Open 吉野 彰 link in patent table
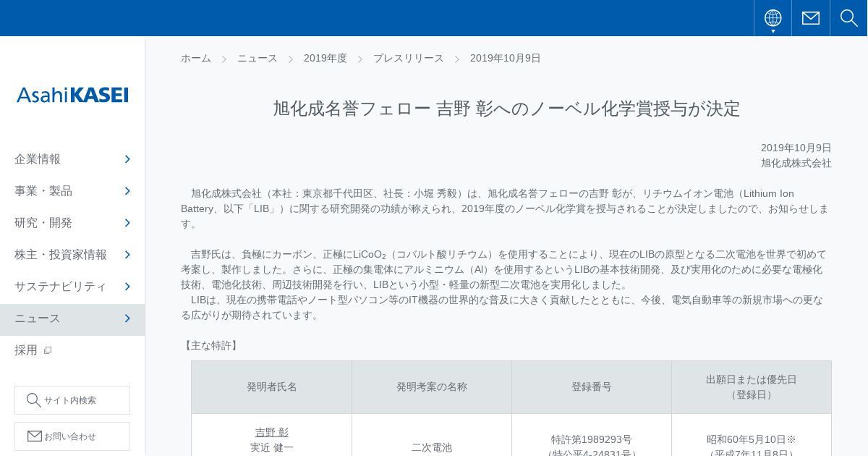The height and width of the screenshot is (456, 868). click(272, 432)
